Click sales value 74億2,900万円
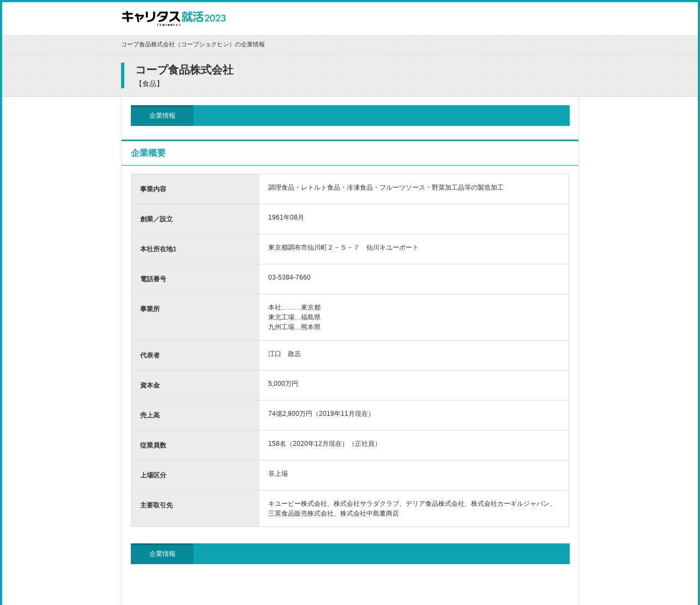Image resolution: width=700 pixels, height=605 pixels. tap(321, 414)
